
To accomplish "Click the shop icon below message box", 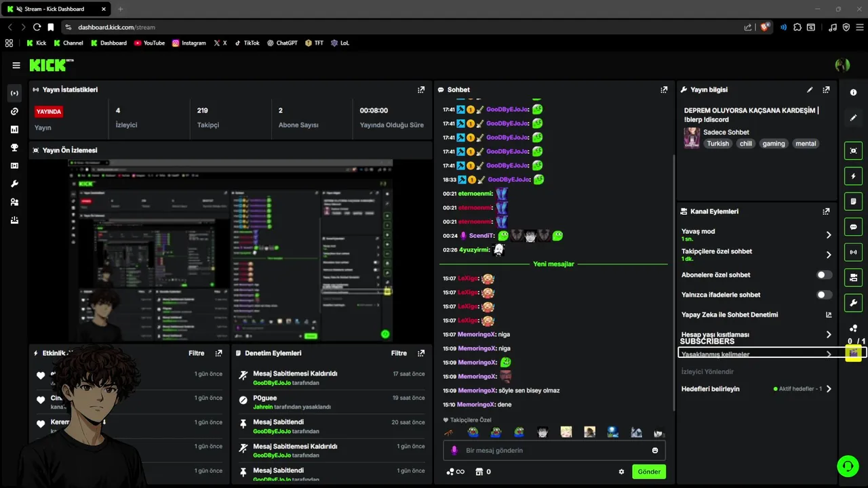I will click(479, 472).
